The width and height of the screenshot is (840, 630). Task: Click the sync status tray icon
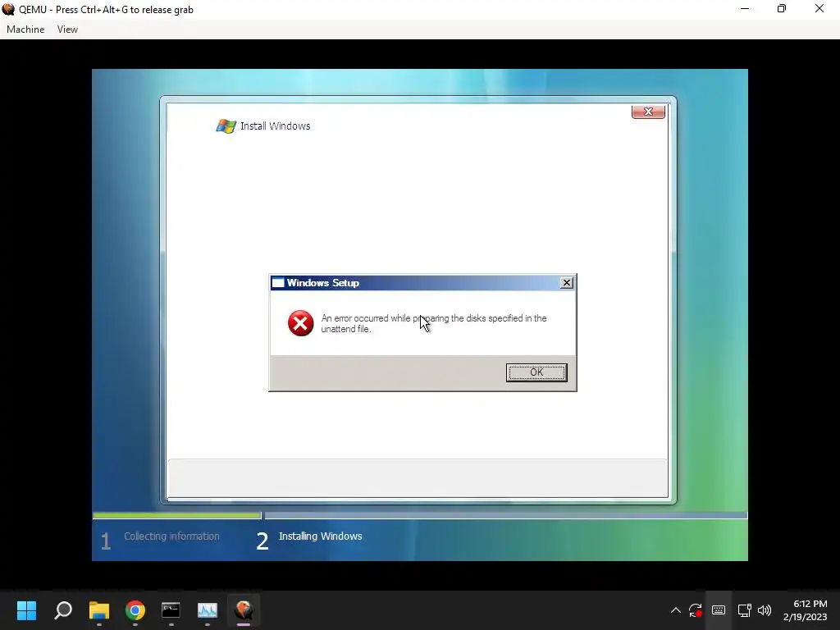pyautogui.click(x=696, y=610)
